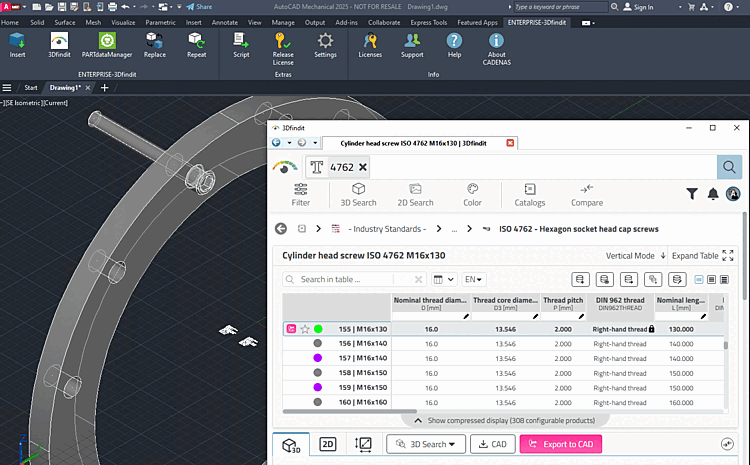Toggle Vertical Mode for the table
The height and width of the screenshot is (465, 750).
pos(636,256)
